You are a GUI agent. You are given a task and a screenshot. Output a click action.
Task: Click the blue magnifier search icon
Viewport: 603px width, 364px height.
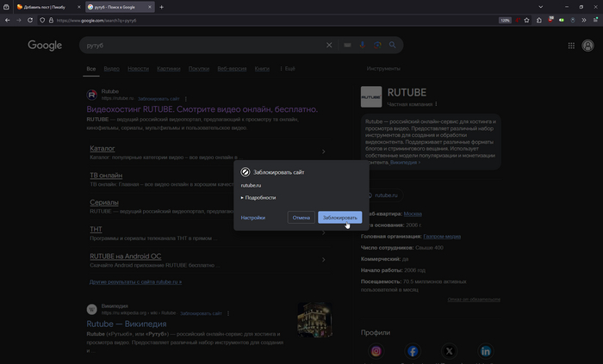(x=392, y=45)
